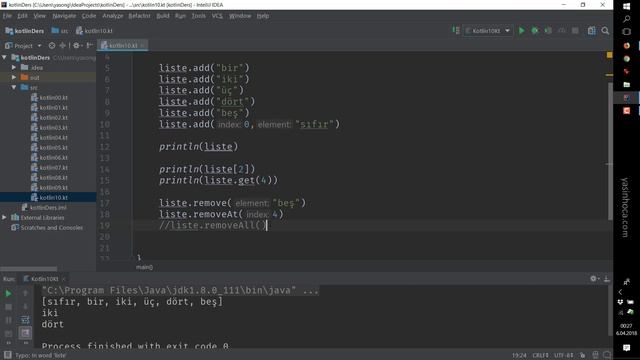
Task: Open Project Structure icon in the toolbar
Action: [x=591, y=31]
